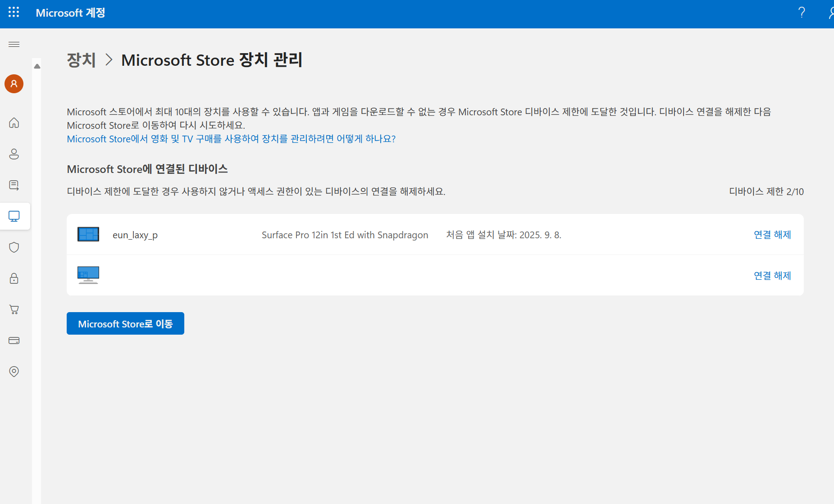The height and width of the screenshot is (504, 834).
Task: Open the Your info person icon
Action: [x=14, y=154]
